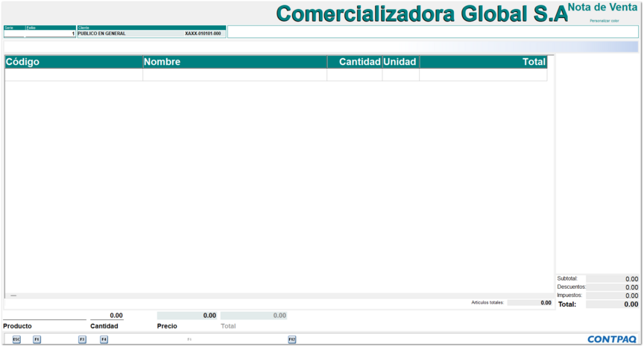The height and width of the screenshot is (347, 644).
Task: Focus the Precio entry field
Action: [187, 316]
